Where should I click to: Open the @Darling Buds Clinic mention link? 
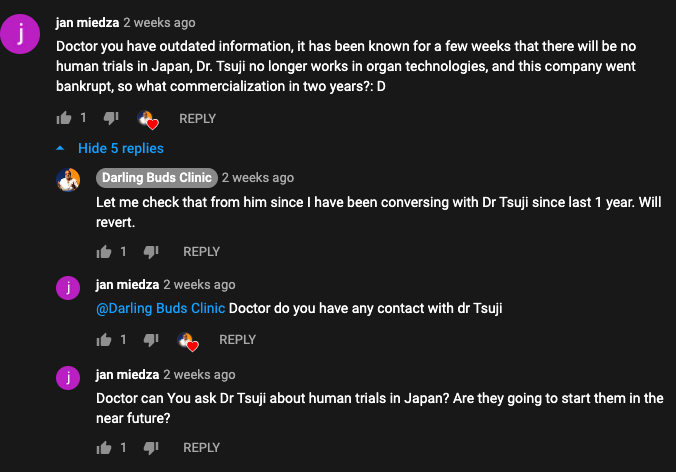[x=160, y=308]
